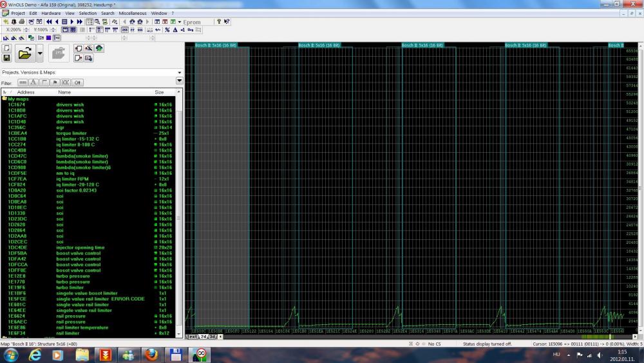Toggle the flag filter button
This screenshot has height=363, width=644.
pyautogui.click(x=55, y=83)
